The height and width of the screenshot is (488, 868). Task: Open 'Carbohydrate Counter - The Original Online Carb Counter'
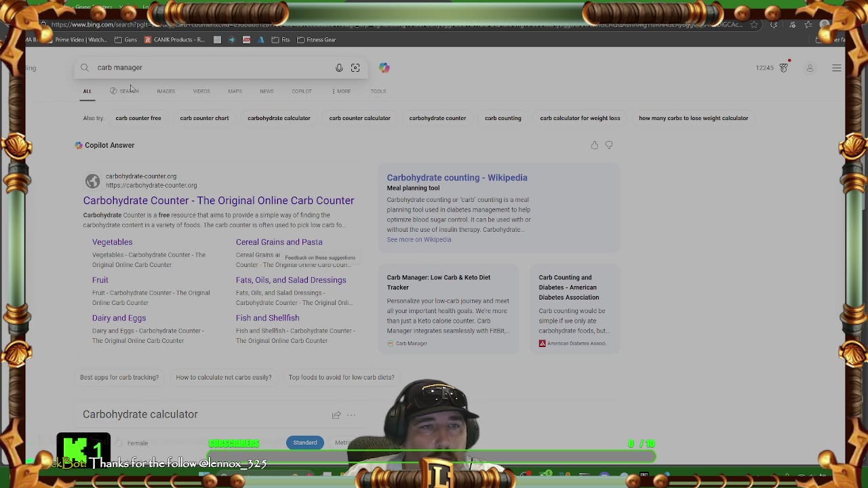click(x=218, y=201)
